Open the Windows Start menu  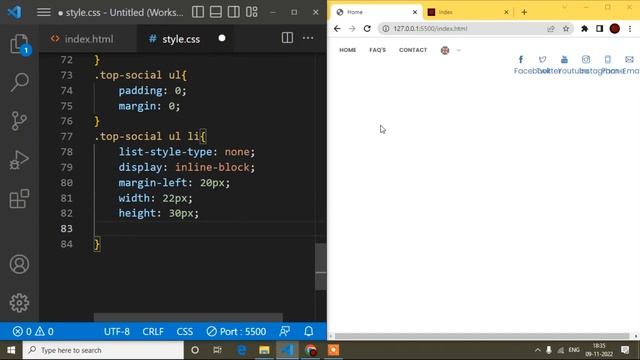coord(11,350)
